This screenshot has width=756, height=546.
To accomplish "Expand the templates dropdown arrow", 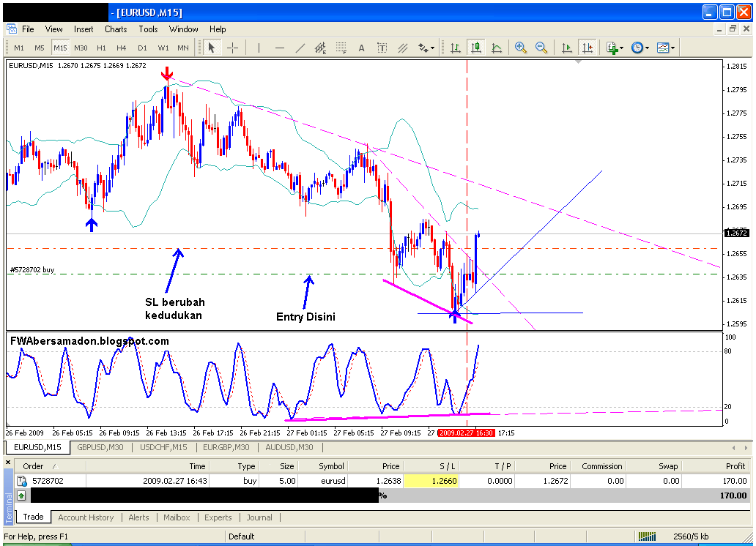I will coord(673,48).
